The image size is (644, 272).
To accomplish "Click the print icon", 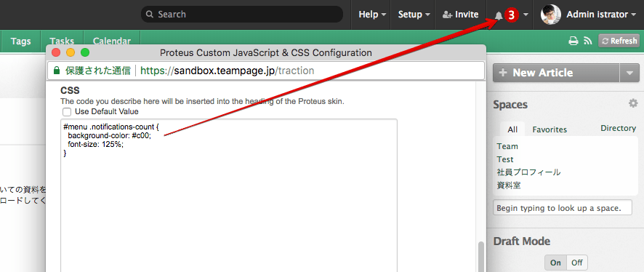I will [573, 41].
